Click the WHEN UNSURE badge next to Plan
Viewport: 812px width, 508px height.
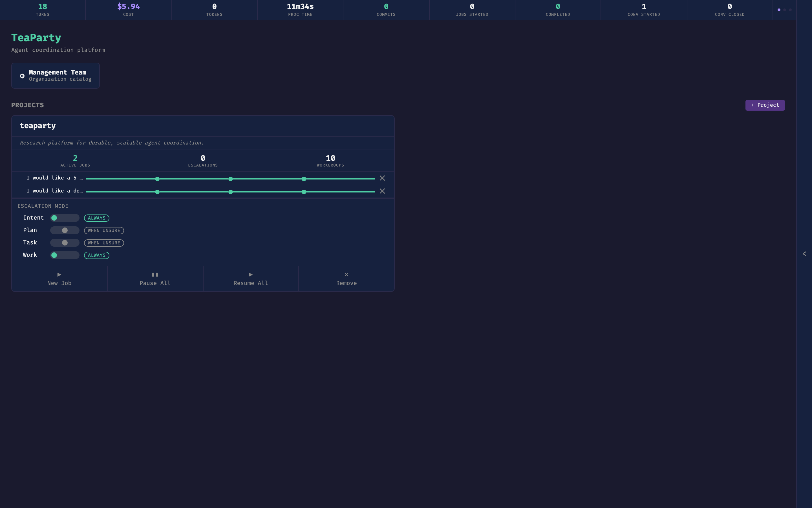(104, 231)
